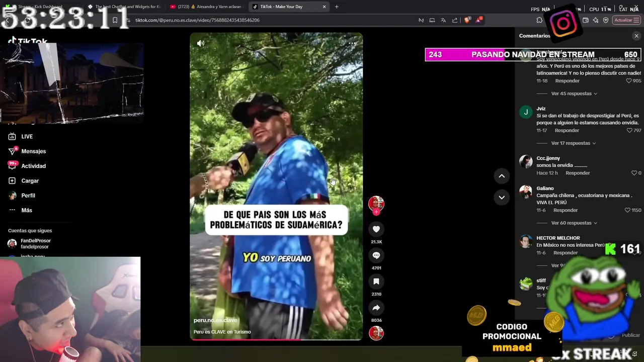
Task: Open the translate page icon
Action: pos(443,20)
